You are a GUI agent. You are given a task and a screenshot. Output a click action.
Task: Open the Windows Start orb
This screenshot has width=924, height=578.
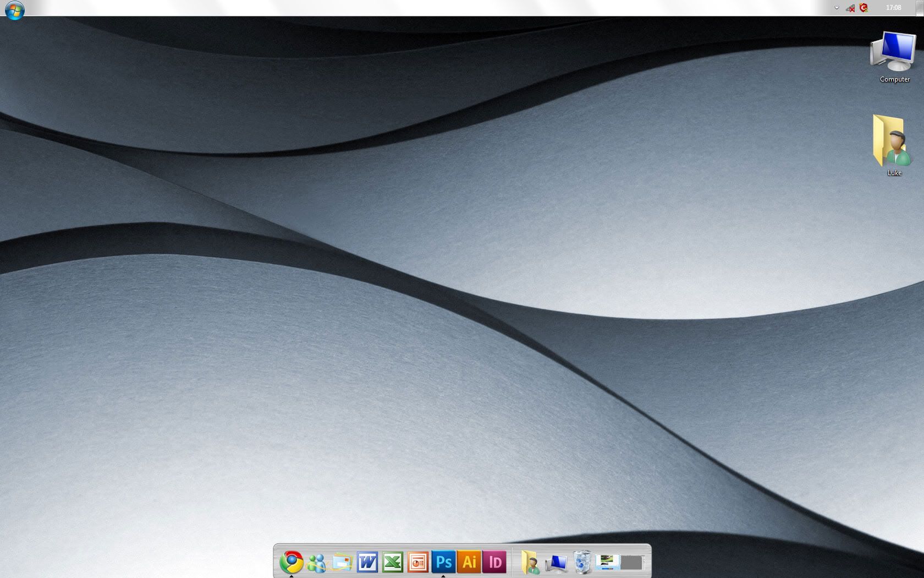[x=14, y=10]
